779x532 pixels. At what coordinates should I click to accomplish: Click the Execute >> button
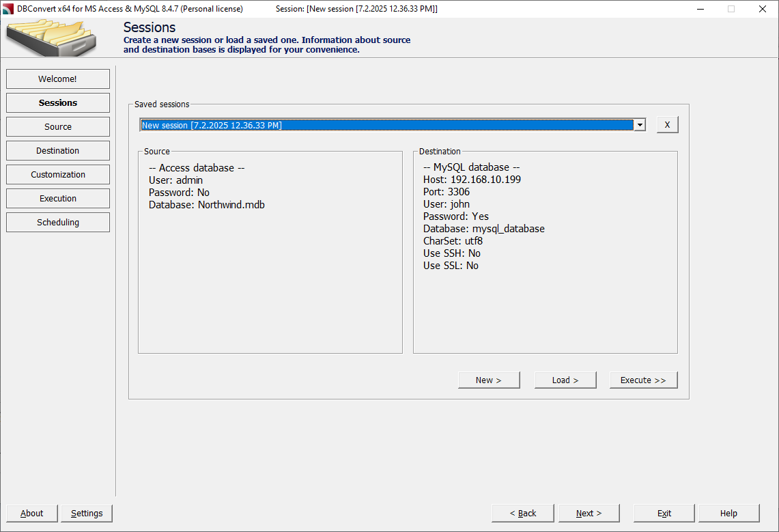point(643,380)
